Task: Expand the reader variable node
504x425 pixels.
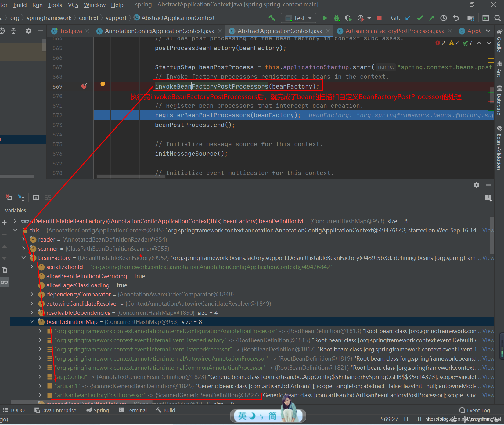Action: pos(23,239)
